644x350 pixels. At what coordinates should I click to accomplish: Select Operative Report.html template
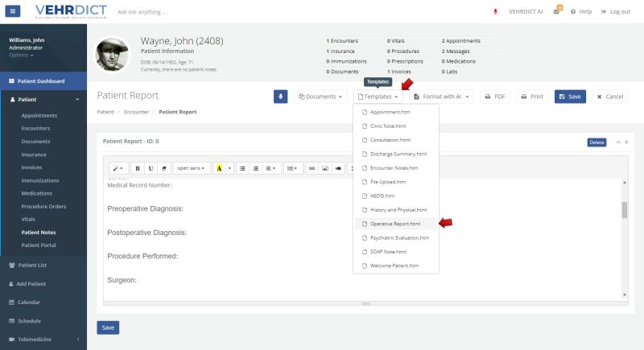point(395,224)
